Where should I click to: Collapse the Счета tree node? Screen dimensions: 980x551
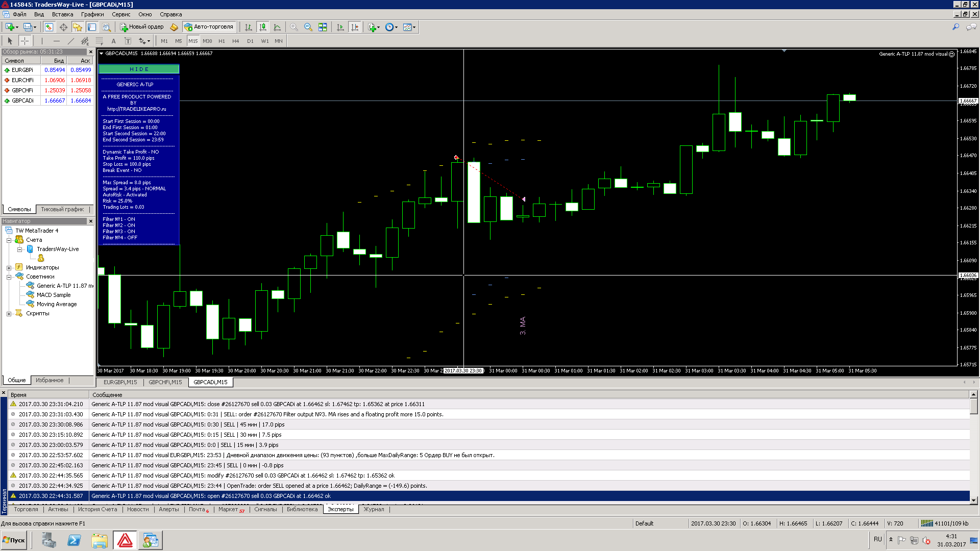coord(9,240)
